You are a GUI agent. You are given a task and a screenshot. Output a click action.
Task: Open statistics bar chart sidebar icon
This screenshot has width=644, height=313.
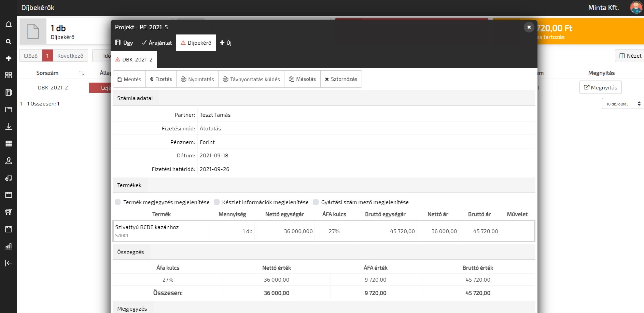pyautogui.click(x=9, y=246)
